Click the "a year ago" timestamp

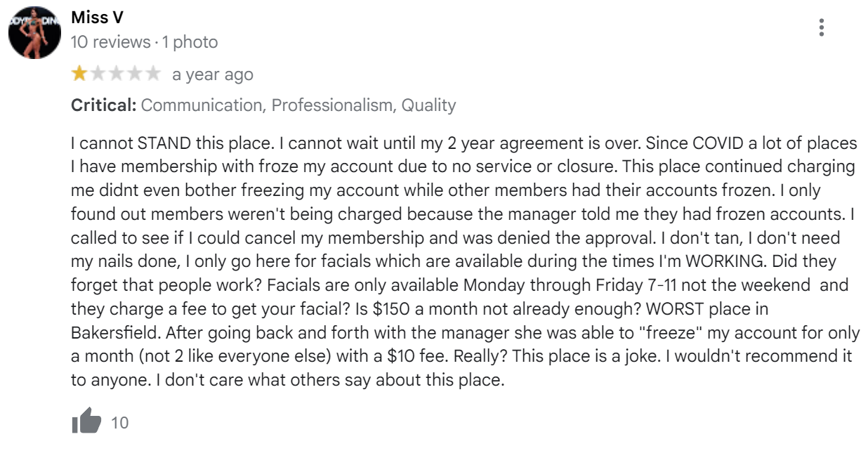pyautogui.click(x=213, y=74)
